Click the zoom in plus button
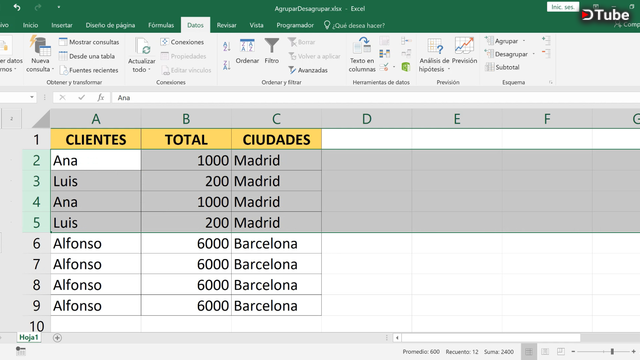 pos(633,351)
